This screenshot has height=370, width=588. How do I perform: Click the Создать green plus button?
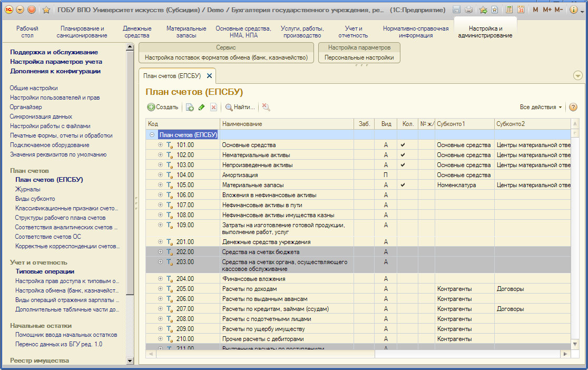(x=162, y=108)
